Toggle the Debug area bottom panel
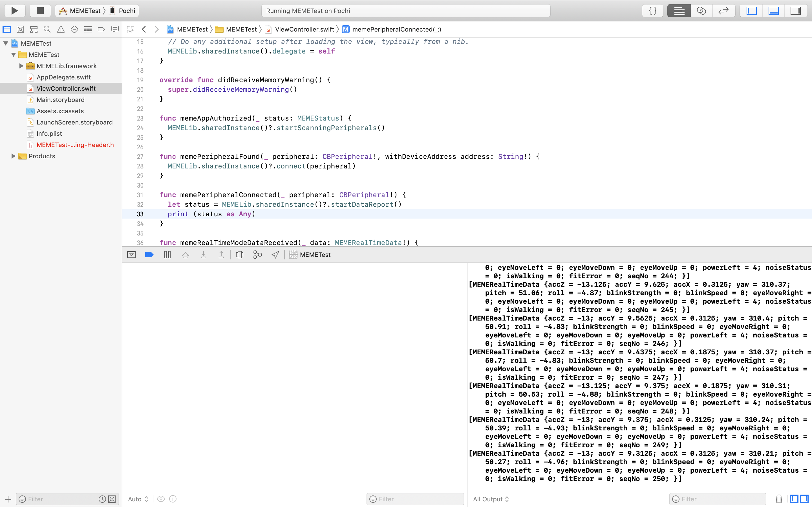This screenshot has width=812, height=507. point(773,11)
